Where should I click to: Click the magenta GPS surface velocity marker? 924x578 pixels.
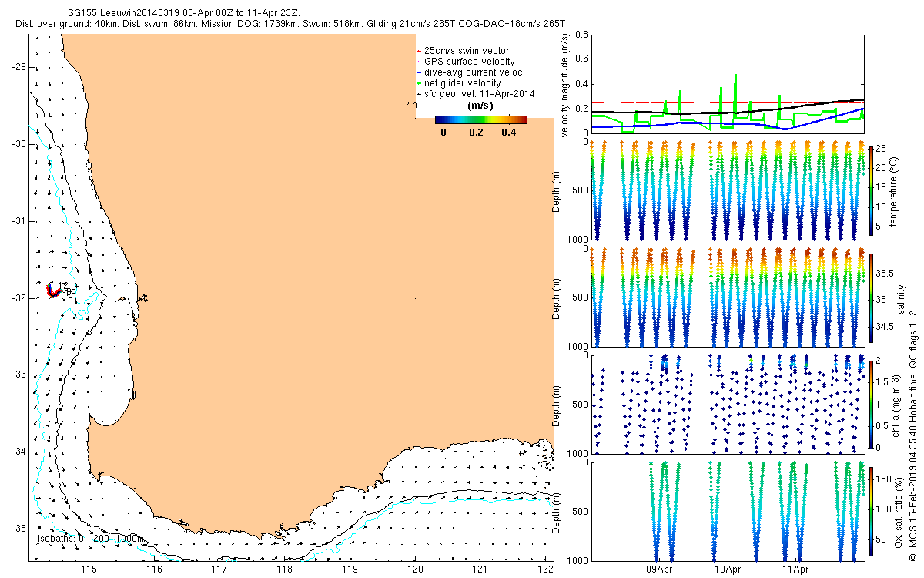(x=419, y=62)
